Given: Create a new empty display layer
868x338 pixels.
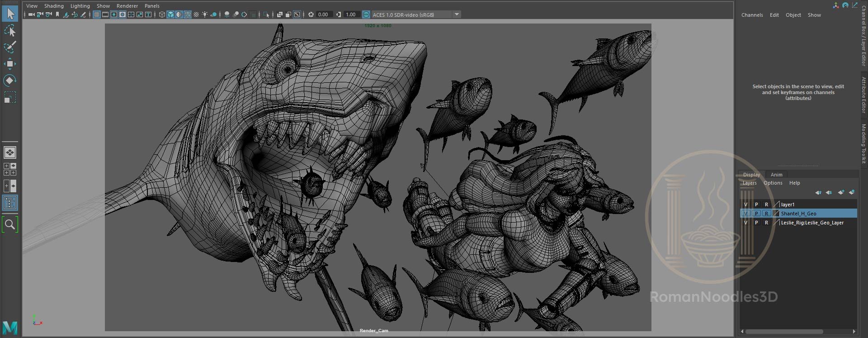Looking at the screenshot, I should pos(840,192).
